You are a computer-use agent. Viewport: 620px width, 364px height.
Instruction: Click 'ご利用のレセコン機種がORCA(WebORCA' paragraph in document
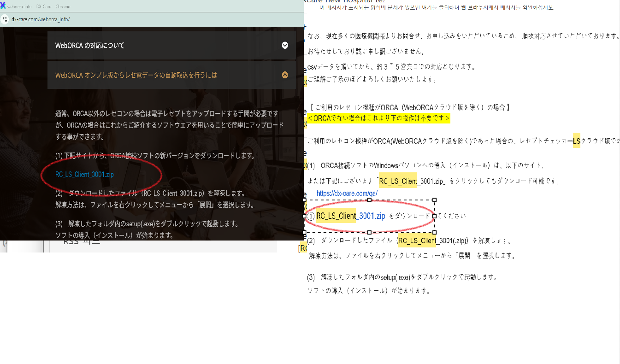coord(463,141)
